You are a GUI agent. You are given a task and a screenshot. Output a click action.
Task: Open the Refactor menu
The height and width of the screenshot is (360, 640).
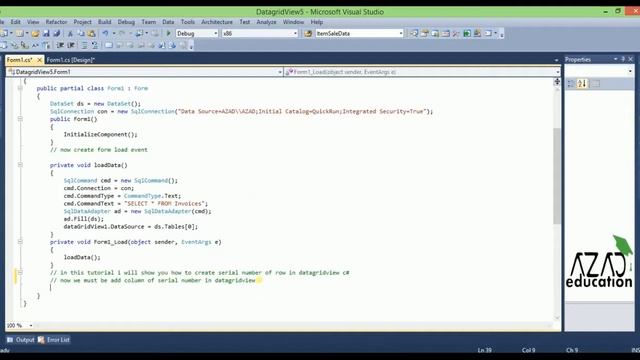coord(56,22)
